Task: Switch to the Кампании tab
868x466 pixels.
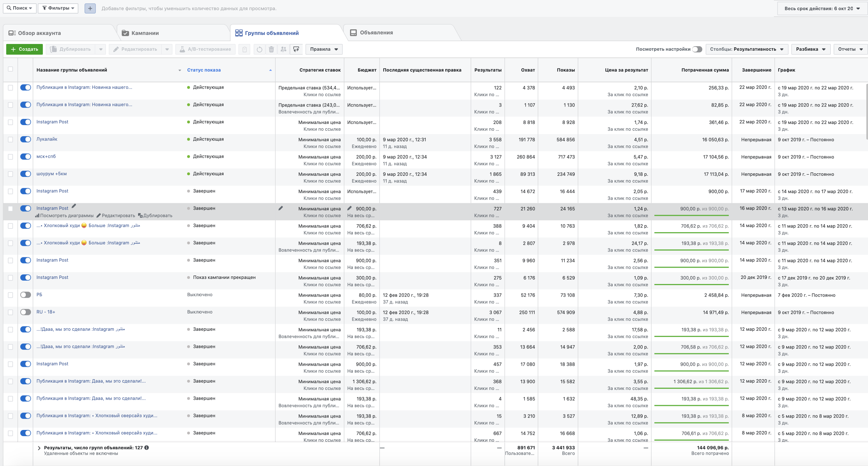Action: pyautogui.click(x=145, y=33)
